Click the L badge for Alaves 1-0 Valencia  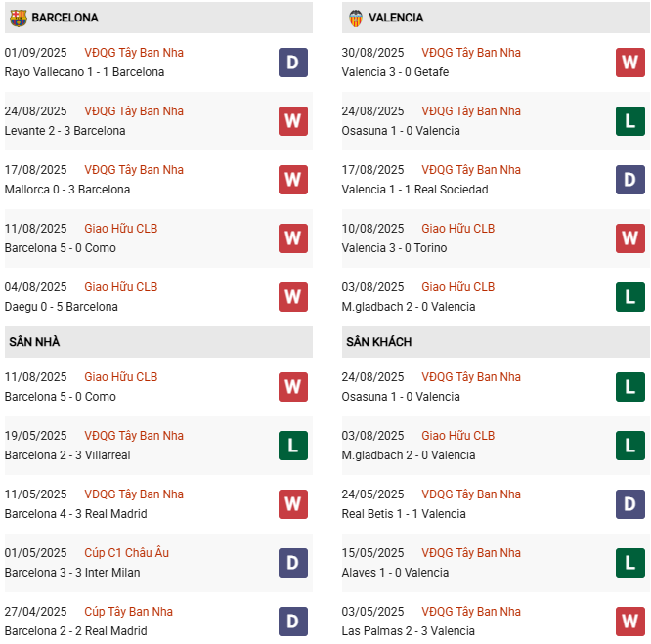630,563
